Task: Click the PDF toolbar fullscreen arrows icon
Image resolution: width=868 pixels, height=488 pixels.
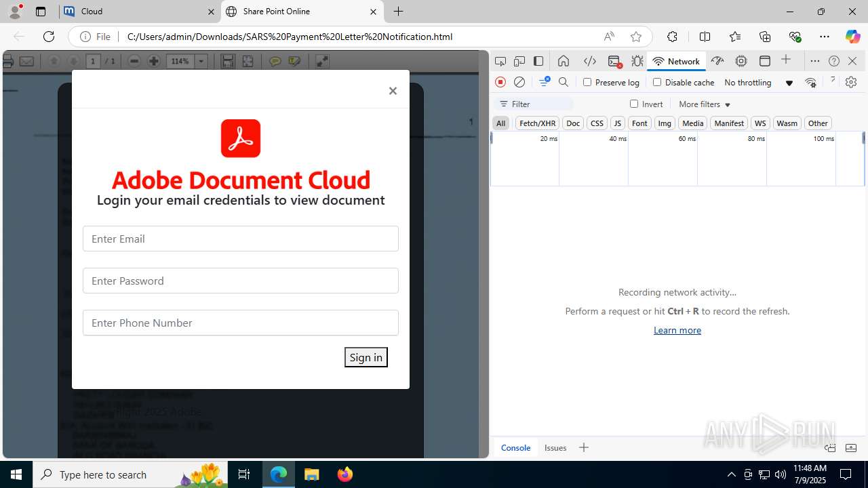Action: tap(322, 61)
